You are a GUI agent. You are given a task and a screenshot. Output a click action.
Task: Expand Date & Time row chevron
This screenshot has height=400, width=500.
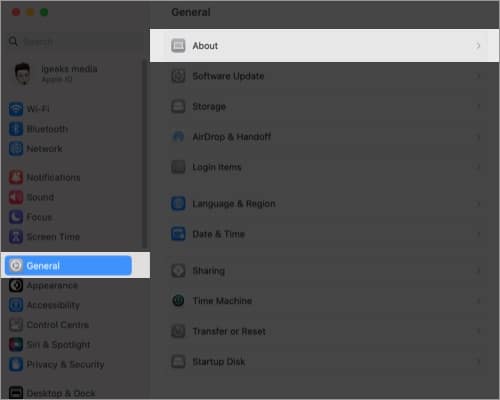tap(478, 234)
